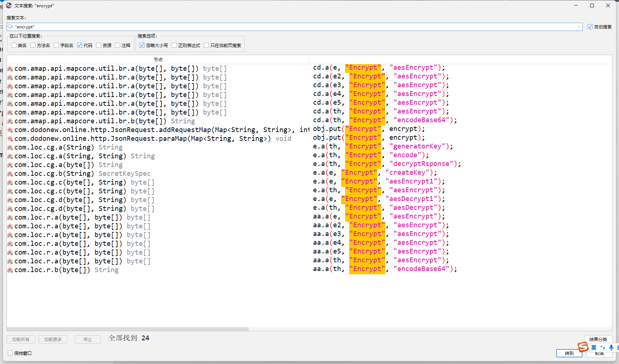Click the 全部找到 24 results count label

point(129,338)
